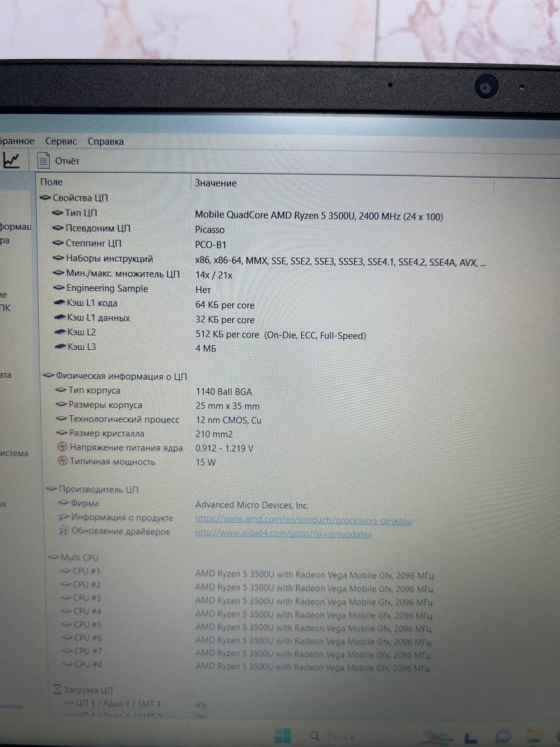Click the lightning icon beside Типичная мощность
Image resolution: width=560 pixels, height=747 pixels.
coord(62,461)
